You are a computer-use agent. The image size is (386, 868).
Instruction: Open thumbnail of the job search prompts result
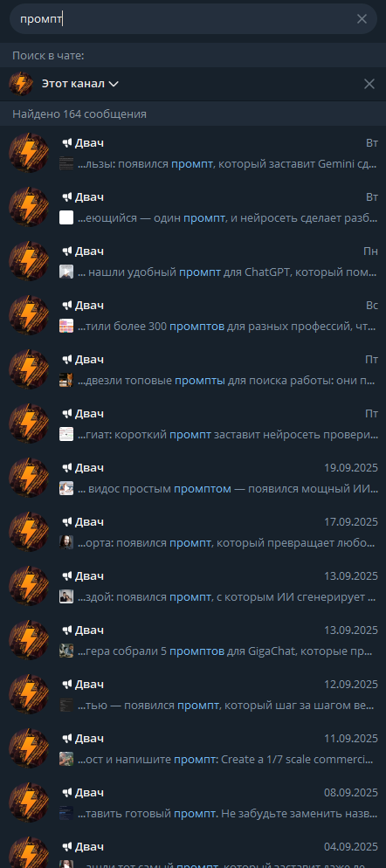pos(66,381)
